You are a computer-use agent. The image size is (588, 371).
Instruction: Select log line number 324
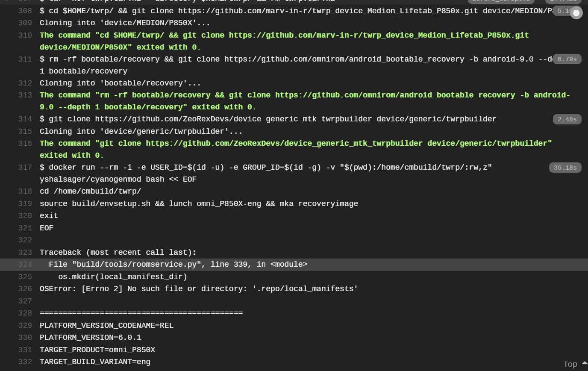[25, 265]
